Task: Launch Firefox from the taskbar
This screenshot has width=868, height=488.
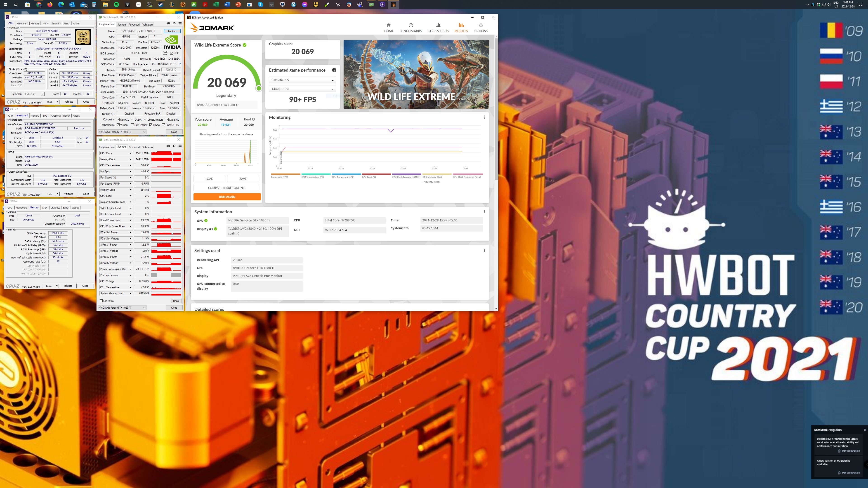Action: [50, 4]
